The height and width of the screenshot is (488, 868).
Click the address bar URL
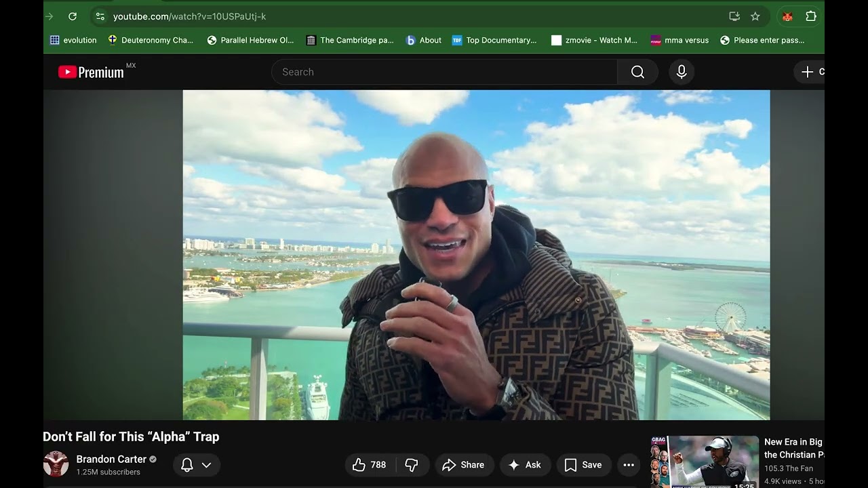click(189, 16)
